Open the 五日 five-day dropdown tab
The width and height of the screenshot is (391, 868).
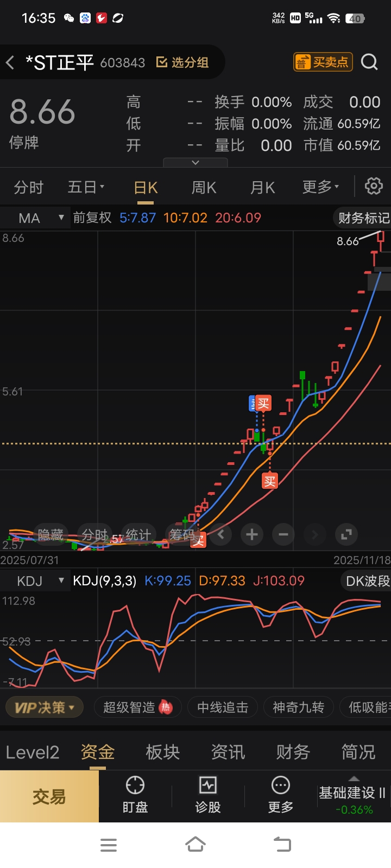pyautogui.click(x=86, y=188)
